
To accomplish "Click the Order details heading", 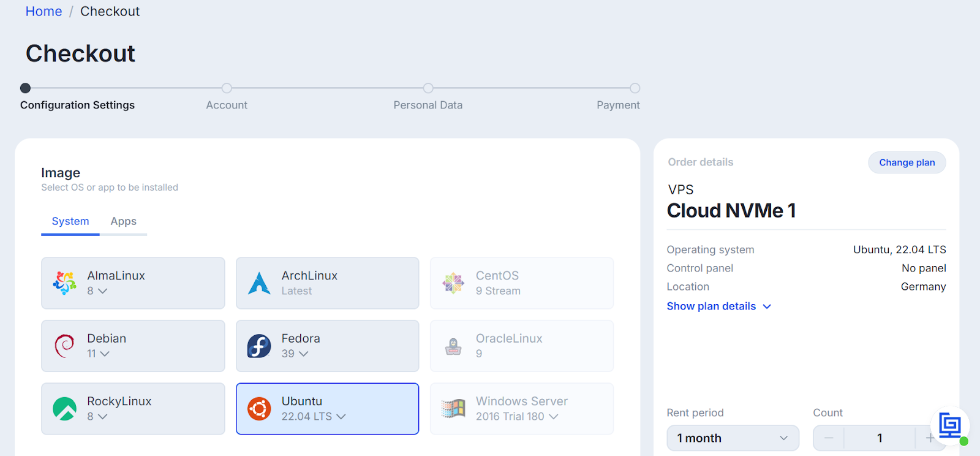I will [701, 162].
